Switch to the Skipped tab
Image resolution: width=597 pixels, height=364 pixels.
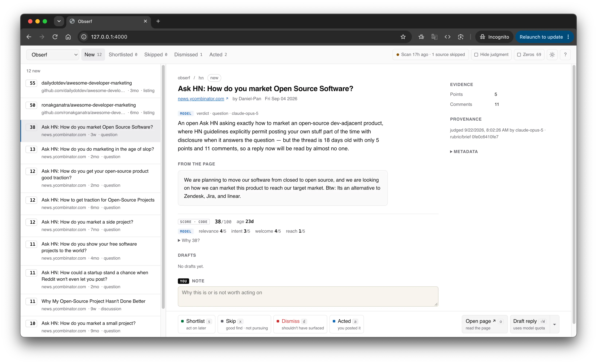pos(156,55)
